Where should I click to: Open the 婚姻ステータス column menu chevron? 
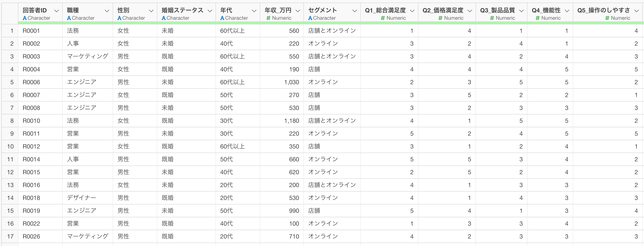(210, 11)
